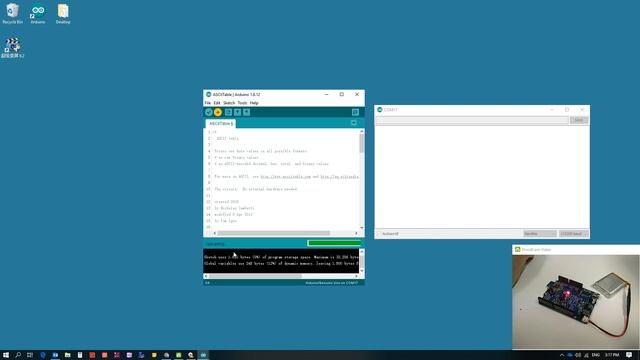
Task: Open the Sketch menu in Arduino
Action: (229, 103)
